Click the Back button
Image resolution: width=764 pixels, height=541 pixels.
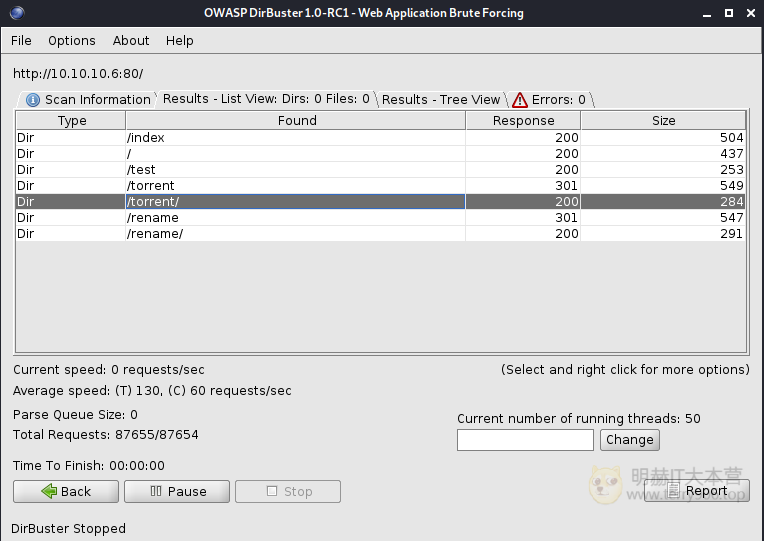(x=66, y=491)
